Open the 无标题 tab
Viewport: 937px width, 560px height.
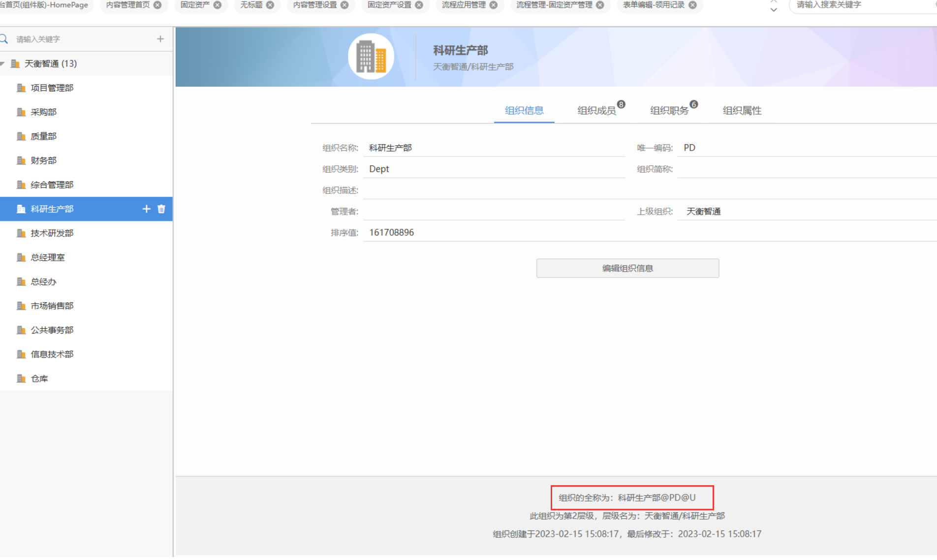point(251,5)
